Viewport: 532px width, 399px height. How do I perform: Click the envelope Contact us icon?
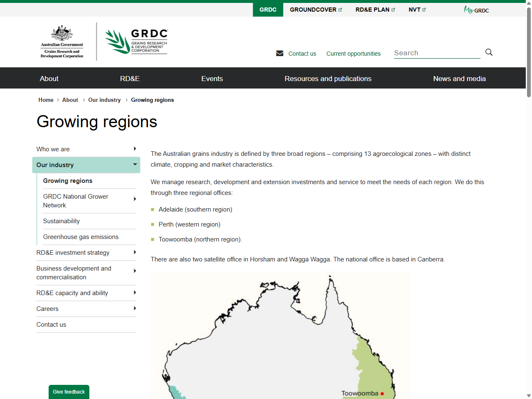point(280,53)
